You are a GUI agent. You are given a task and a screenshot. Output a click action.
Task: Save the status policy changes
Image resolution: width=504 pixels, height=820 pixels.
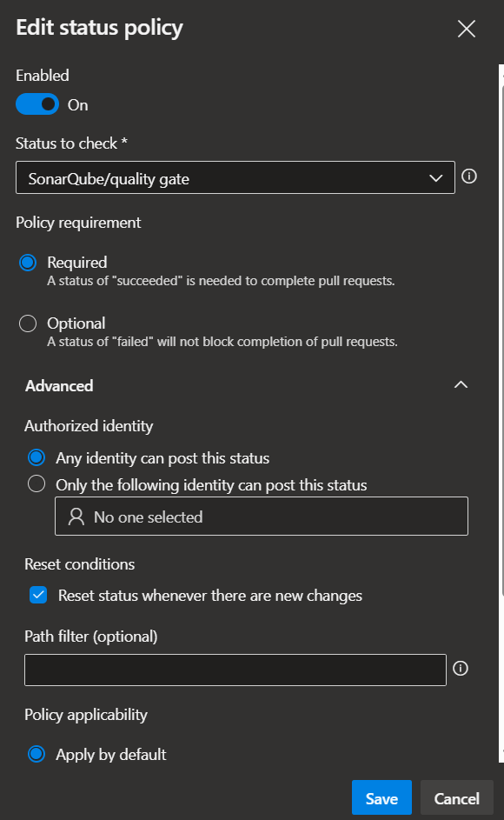[381, 797]
